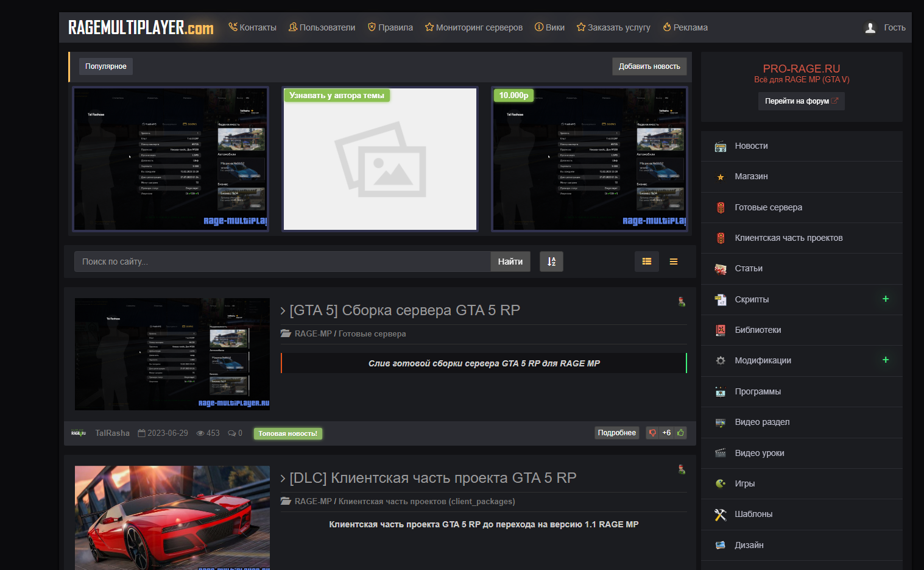Click the Игры pacman icon in sidebar

coord(721,483)
